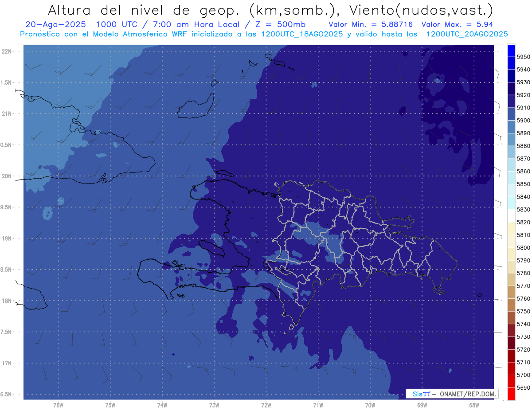The width and height of the screenshot is (532, 411).
Task: Click the latitude label 21N
Action: click(x=7, y=114)
